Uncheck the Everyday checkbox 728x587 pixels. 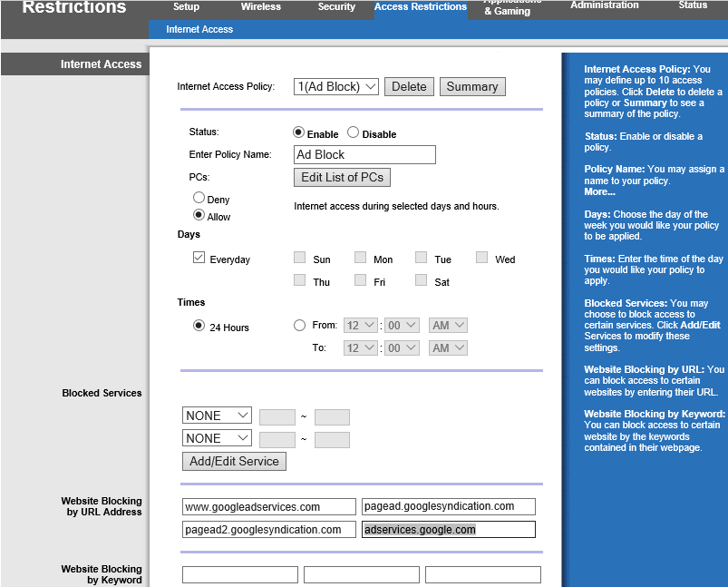pyautogui.click(x=199, y=258)
